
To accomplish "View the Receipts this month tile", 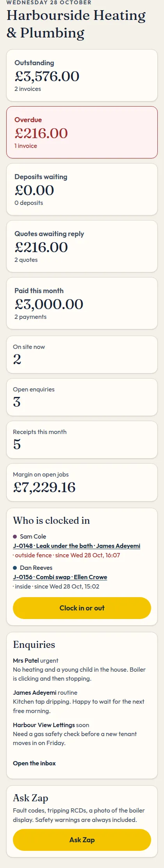I will click(82, 440).
